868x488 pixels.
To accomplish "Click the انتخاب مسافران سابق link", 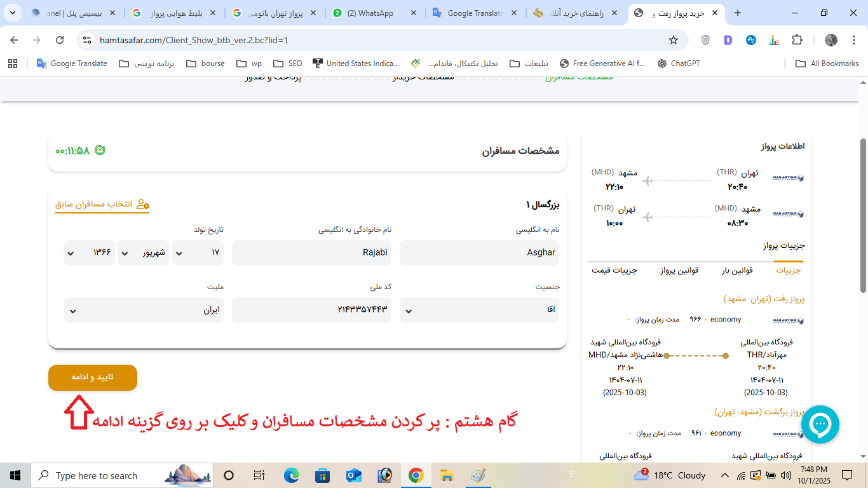I will pyautogui.click(x=102, y=204).
